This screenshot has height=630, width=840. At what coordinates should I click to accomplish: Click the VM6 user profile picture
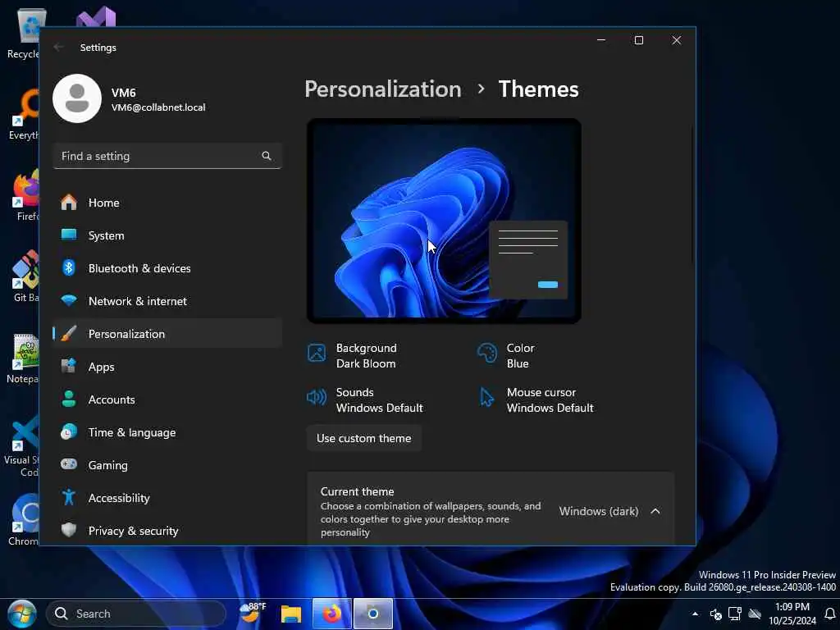coord(77,98)
